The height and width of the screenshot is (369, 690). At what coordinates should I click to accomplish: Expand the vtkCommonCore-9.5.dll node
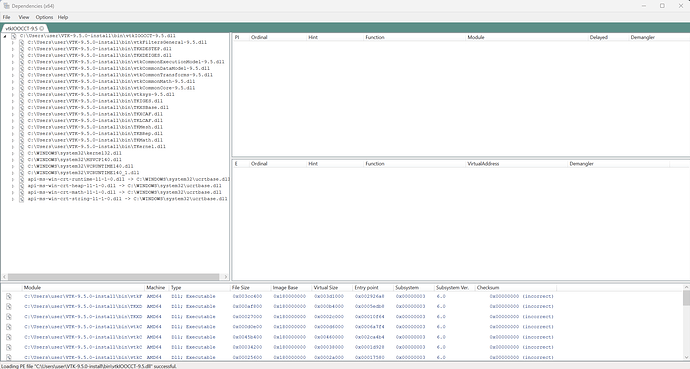tap(13, 88)
